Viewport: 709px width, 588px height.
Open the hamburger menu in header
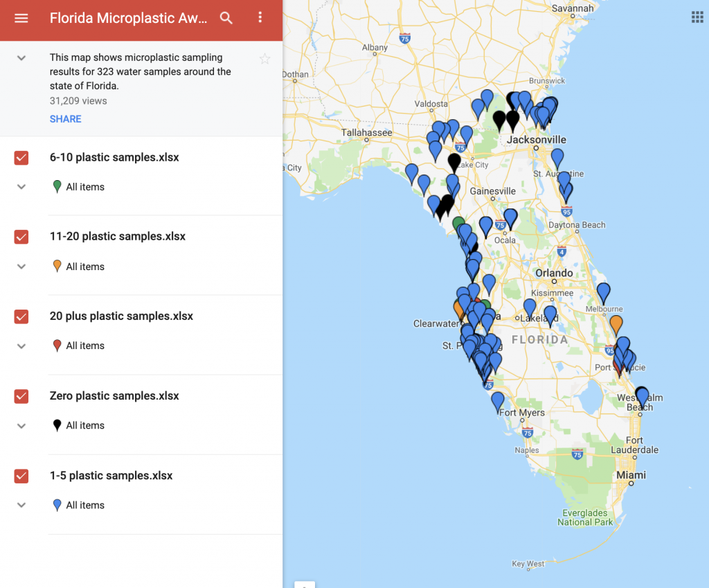click(21, 18)
